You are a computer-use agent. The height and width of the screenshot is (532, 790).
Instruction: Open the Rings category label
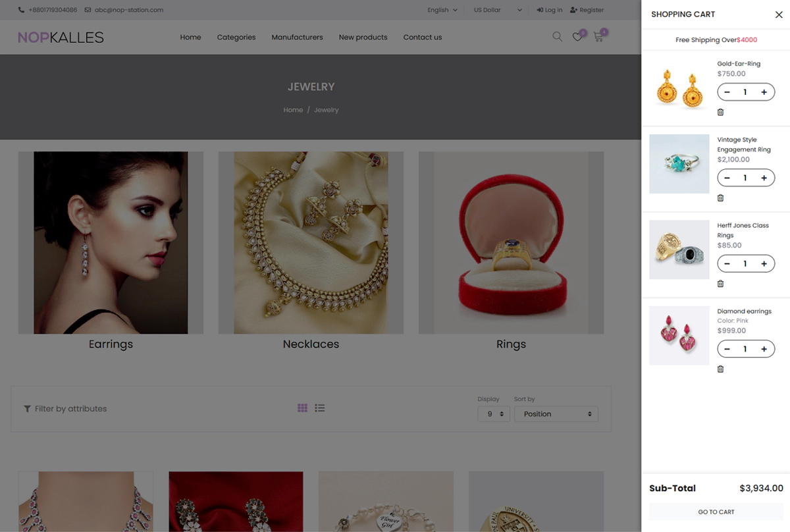pos(511,344)
